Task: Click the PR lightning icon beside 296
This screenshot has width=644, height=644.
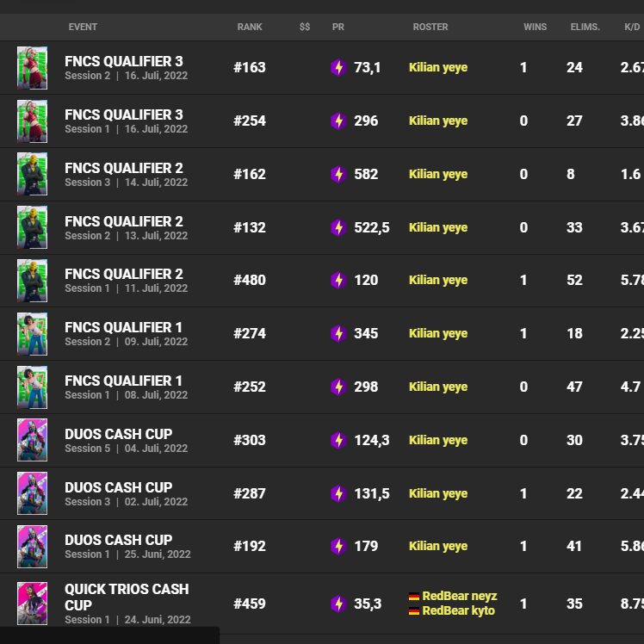Action: [338, 121]
